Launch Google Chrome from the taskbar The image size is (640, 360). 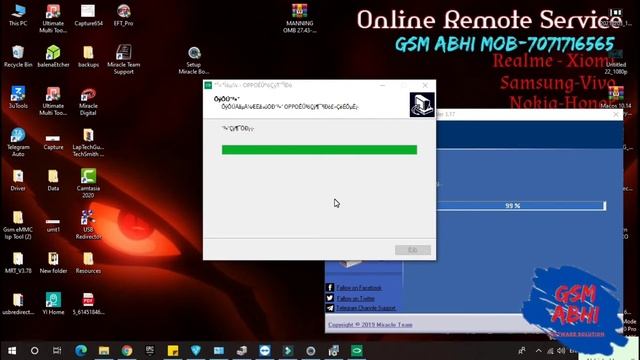click(127, 351)
